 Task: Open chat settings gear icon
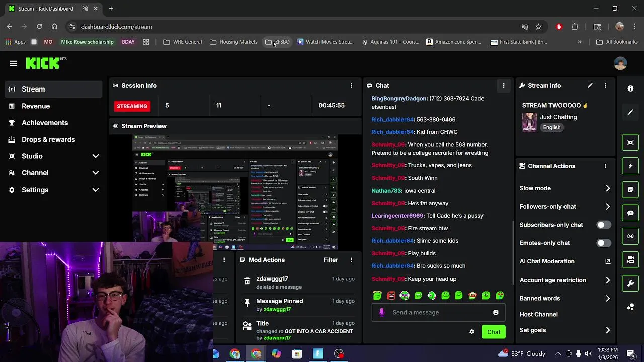point(472,332)
